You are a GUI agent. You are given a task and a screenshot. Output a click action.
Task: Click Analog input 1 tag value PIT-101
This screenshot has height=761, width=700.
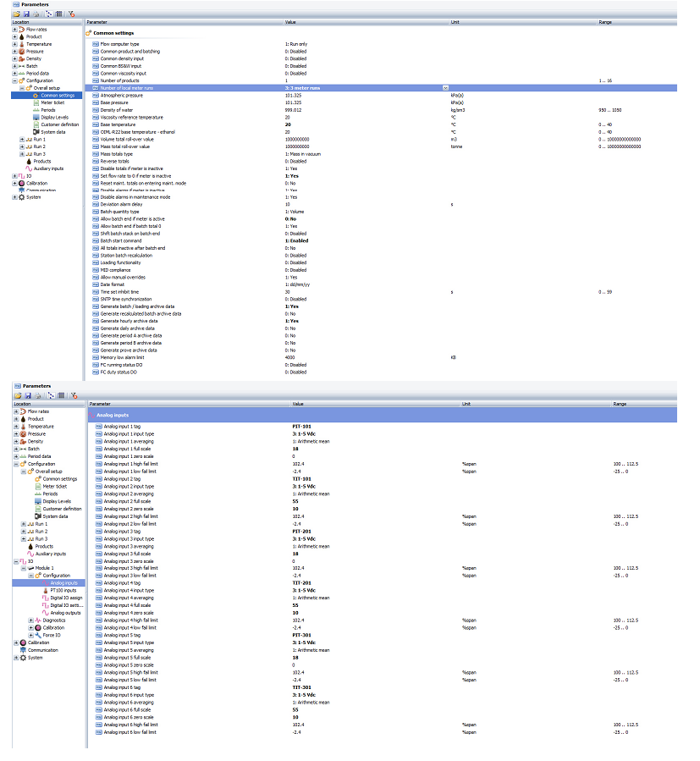tap(301, 427)
